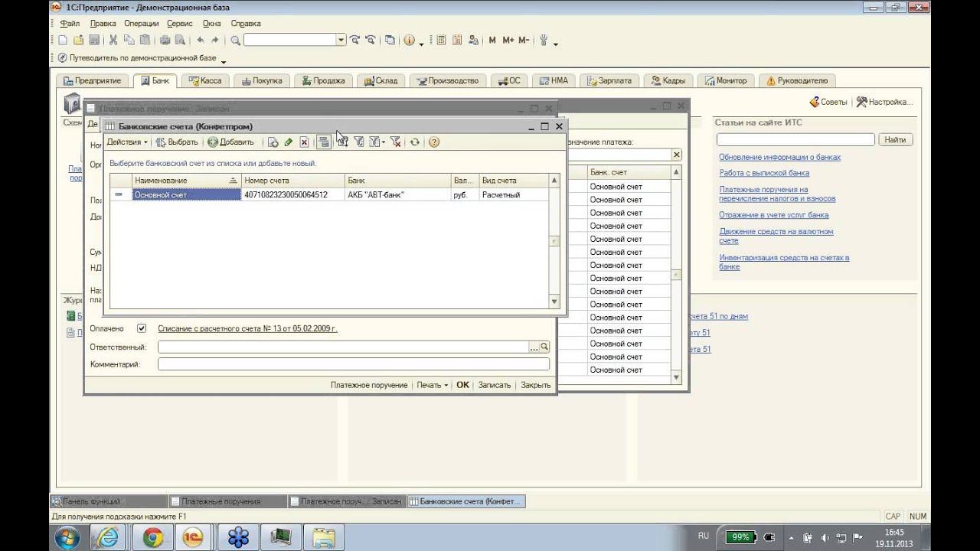Screen dimensions: 980x551
Task: Open link Работа с выпиской банка
Action: click(x=764, y=173)
